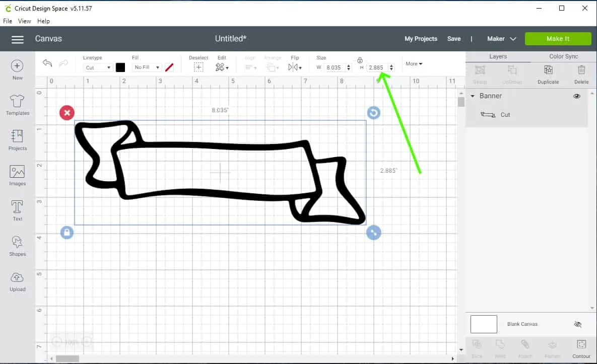Click the Width input field showing 8.035
Screen dimensions: 597x364
click(335, 67)
